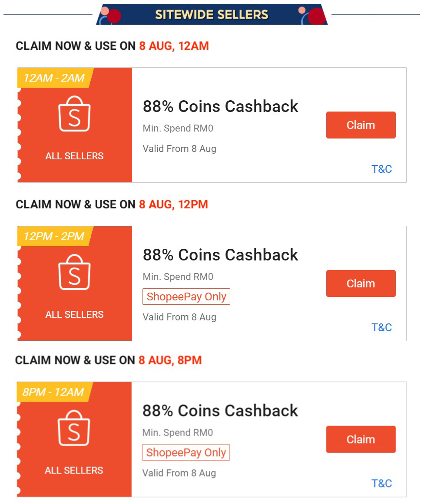Open T&C for the 8PM-12AM voucher
The height and width of the screenshot is (504, 424).
381,483
